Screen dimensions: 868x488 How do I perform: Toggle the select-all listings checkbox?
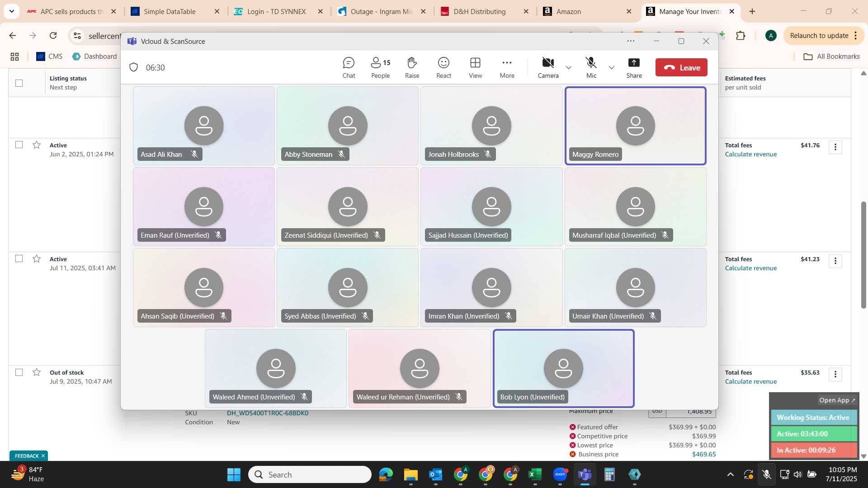point(19,83)
